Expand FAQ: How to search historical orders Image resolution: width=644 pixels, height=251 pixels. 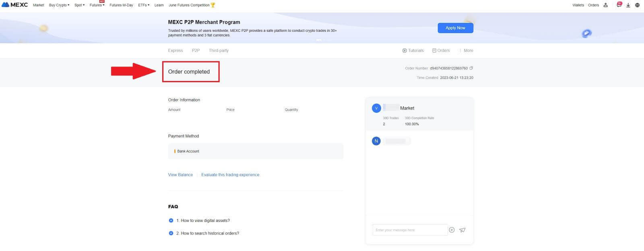[207, 233]
